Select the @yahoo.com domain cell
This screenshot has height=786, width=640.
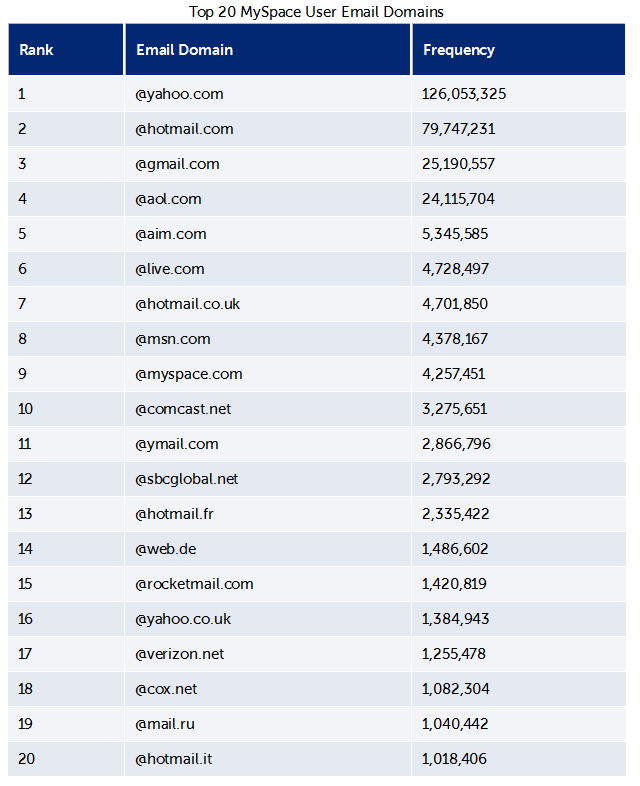point(180,94)
